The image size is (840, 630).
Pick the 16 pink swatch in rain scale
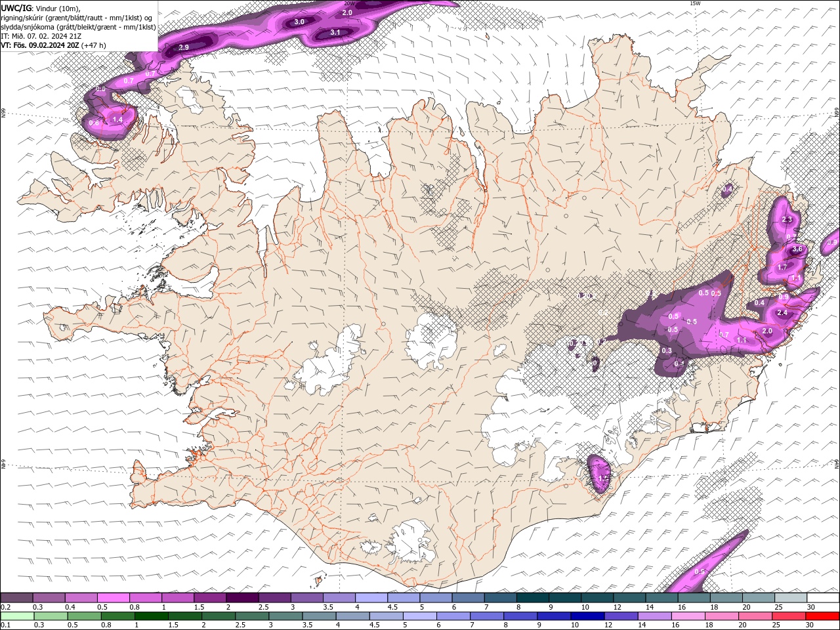(688, 616)
